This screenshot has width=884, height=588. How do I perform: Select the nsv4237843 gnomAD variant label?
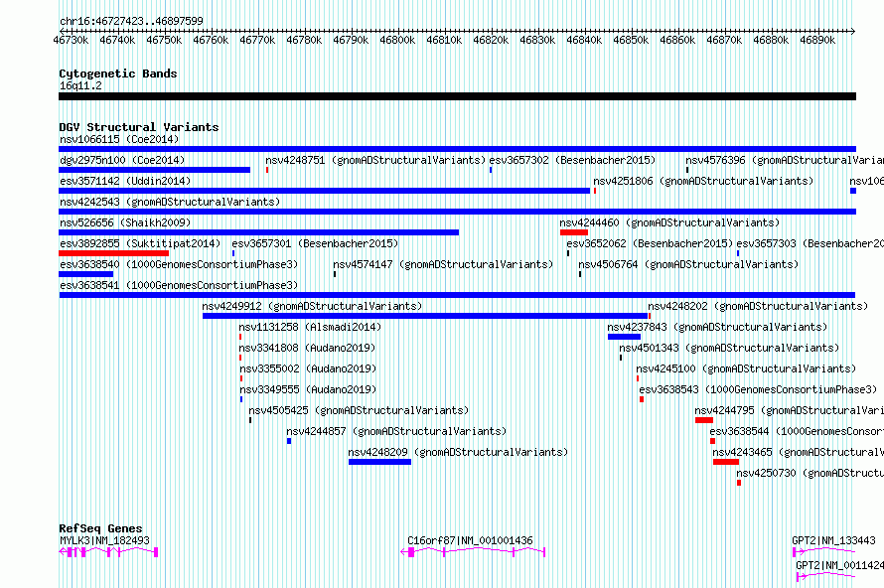pos(717,327)
